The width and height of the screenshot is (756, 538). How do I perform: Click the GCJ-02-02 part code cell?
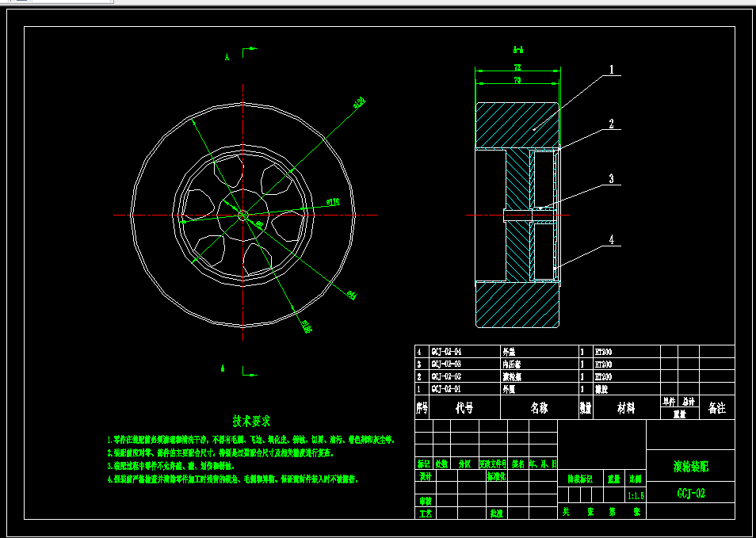(x=465, y=376)
